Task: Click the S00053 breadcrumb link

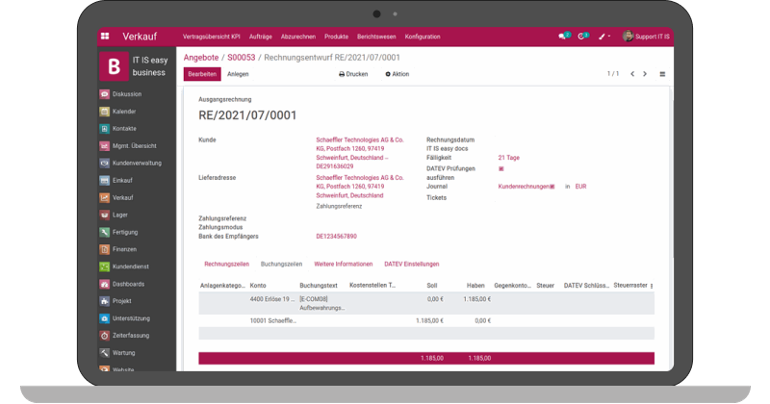Action: coord(240,58)
